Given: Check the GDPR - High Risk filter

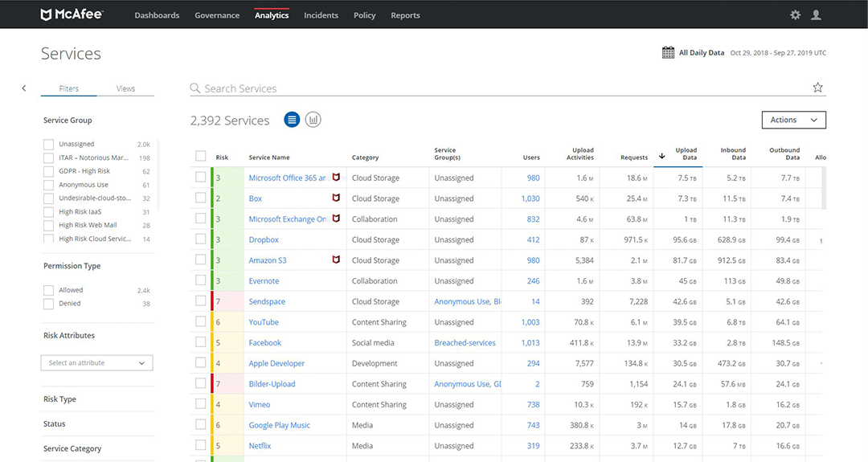Looking at the screenshot, I should point(49,171).
